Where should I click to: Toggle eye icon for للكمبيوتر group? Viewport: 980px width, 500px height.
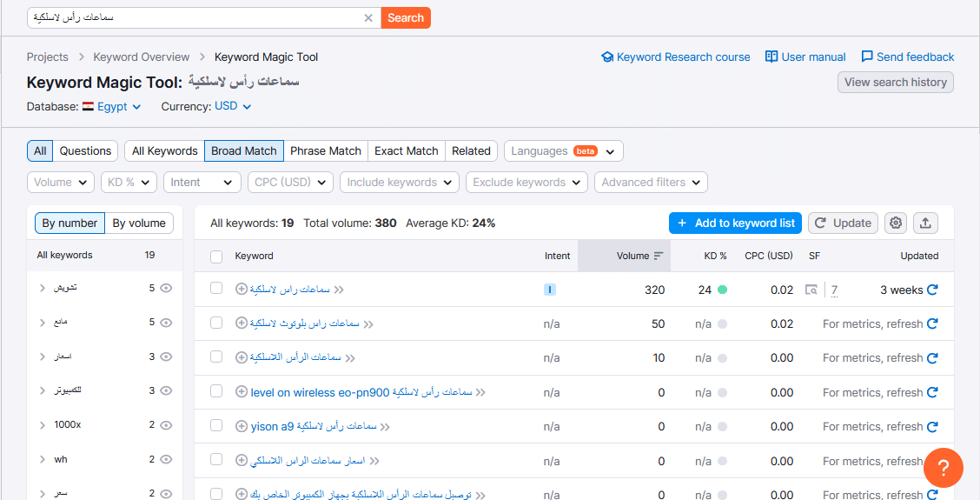tap(166, 390)
